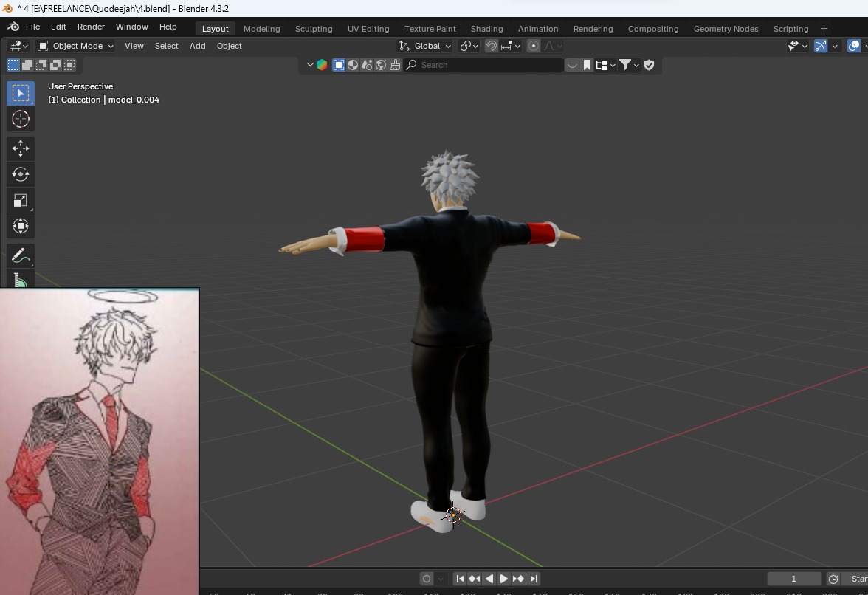Viewport: 868px width, 595px height.
Task: Click the current frame number field
Action: [x=793, y=579]
